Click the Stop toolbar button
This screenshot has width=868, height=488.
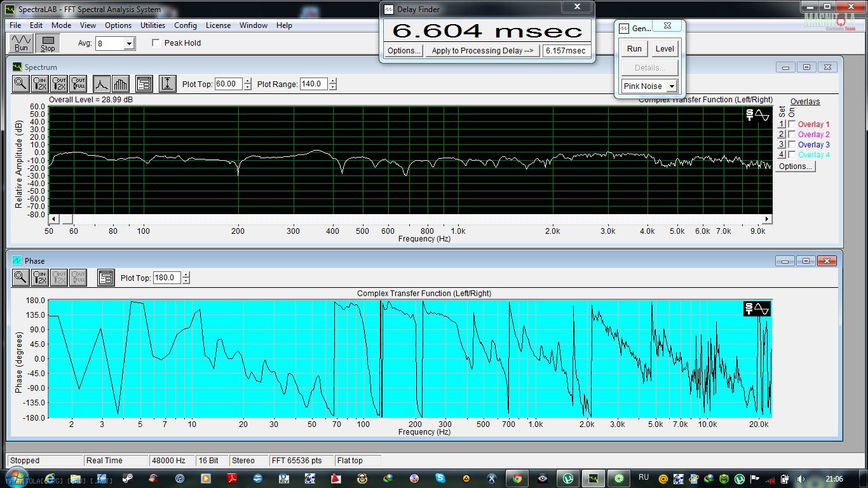(x=48, y=43)
